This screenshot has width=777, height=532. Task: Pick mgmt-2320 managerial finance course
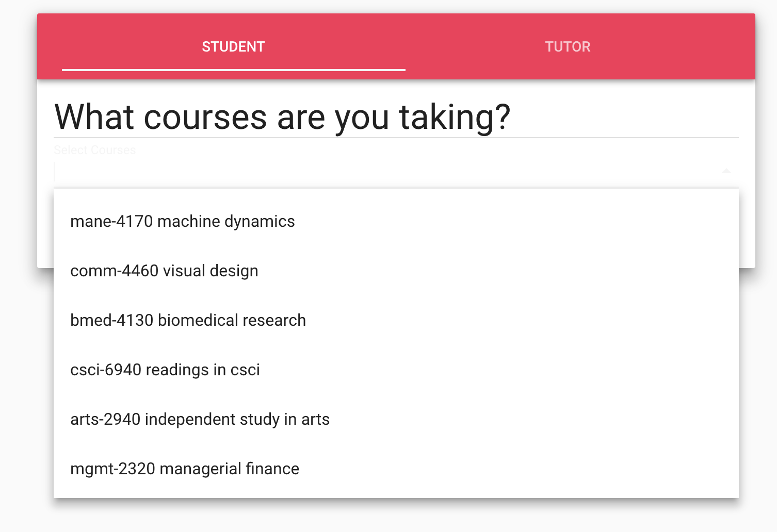(185, 469)
